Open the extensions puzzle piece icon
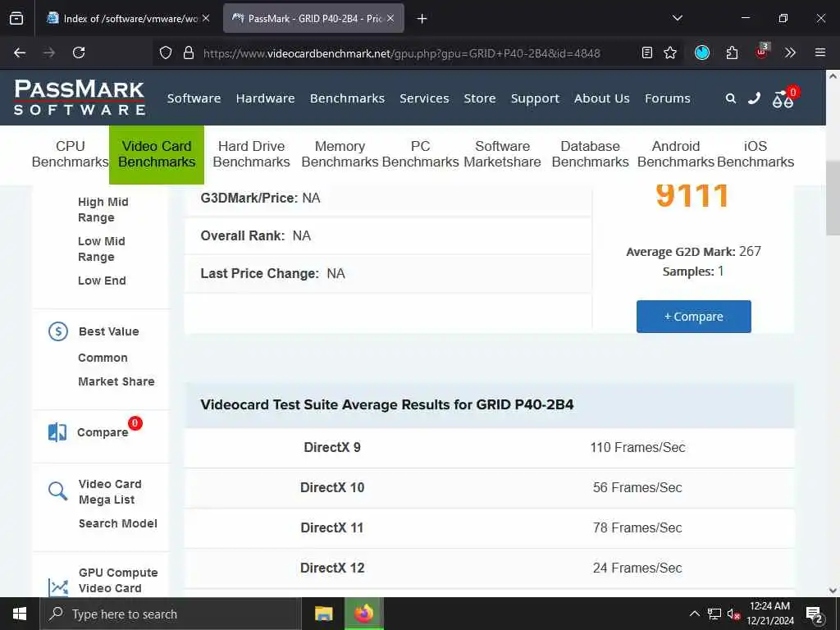Screen dimensions: 840x630 732,52
